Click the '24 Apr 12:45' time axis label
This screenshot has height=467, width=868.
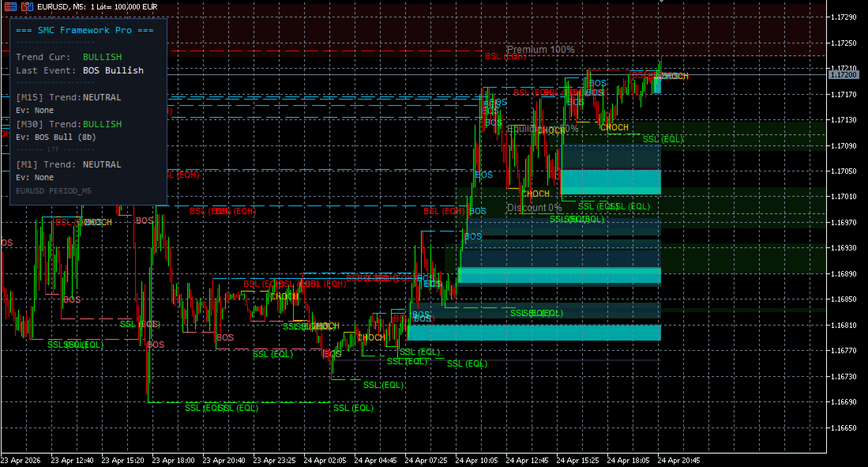point(527,461)
